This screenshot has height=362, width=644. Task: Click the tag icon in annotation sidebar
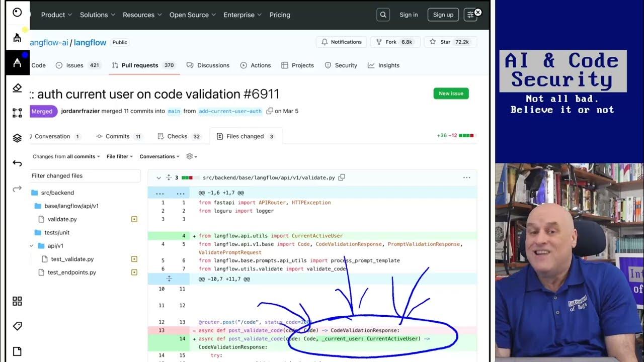coord(17,326)
